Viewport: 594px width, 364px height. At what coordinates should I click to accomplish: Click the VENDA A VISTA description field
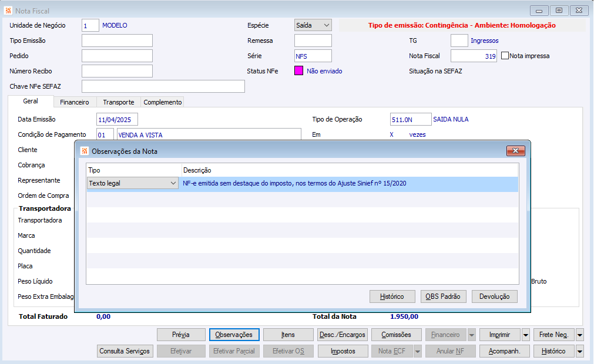pyautogui.click(x=209, y=134)
